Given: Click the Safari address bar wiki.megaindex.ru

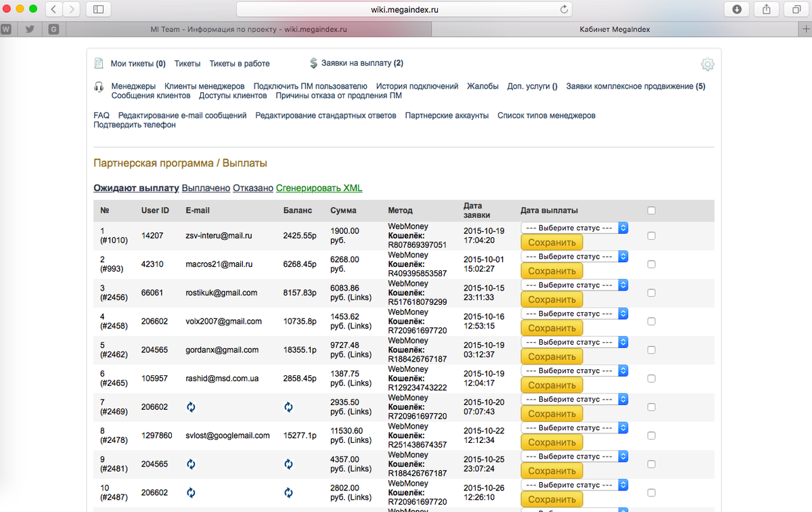Looking at the screenshot, I should pyautogui.click(x=404, y=9).
